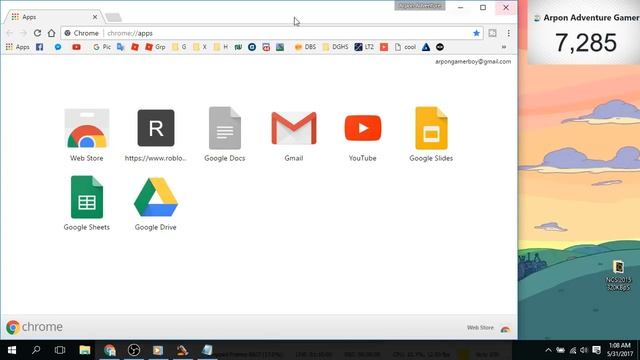Open the Chrome three-dot menu
Viewport: 640px width, 360px height.
pyautogui.click(x=509, y=33)
